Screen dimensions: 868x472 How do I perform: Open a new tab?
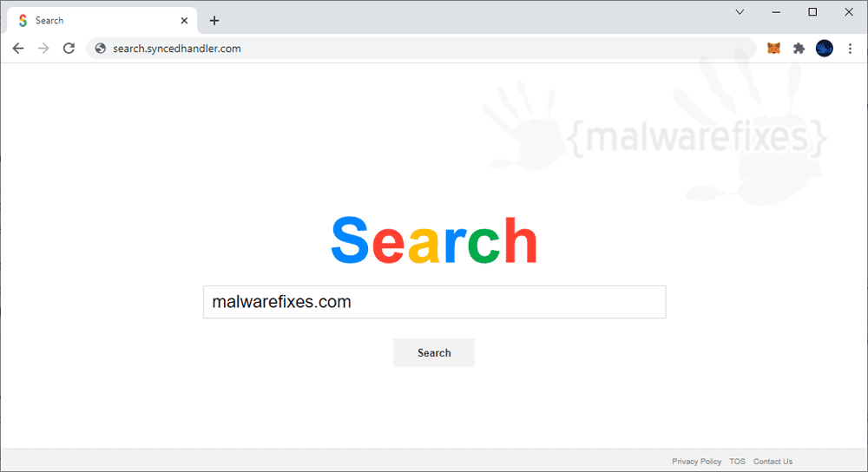214,21
